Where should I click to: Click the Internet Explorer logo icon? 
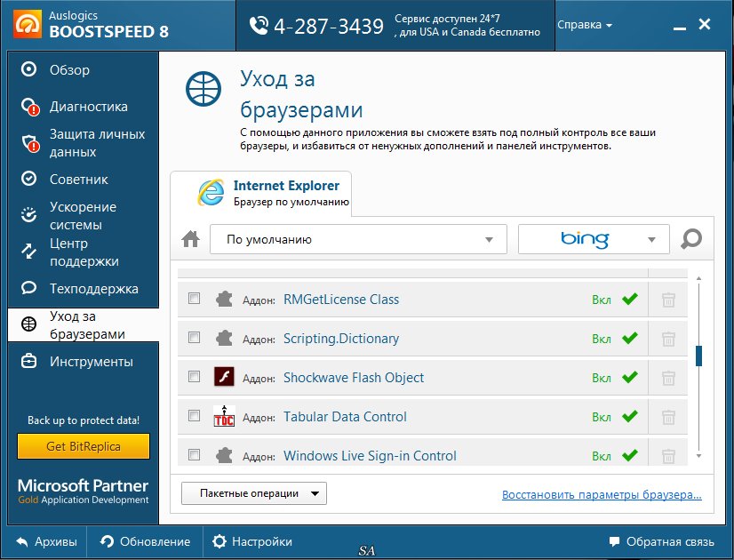click(211, 192)
